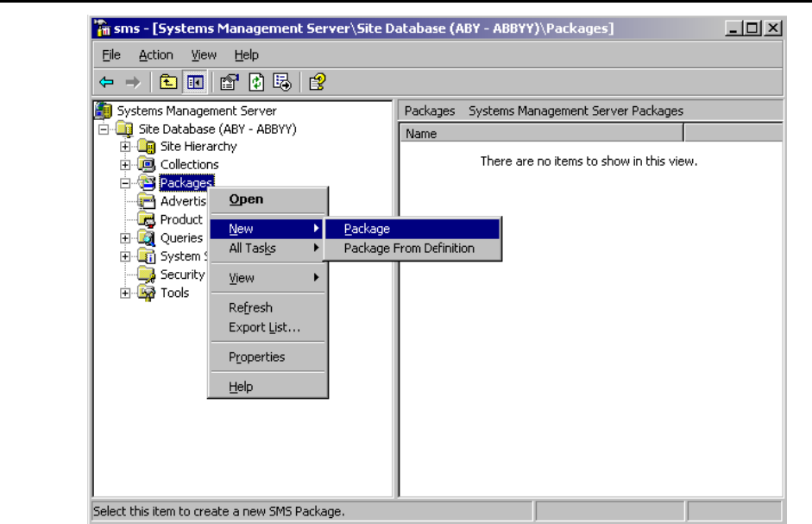This screenshot has width=812, height=524.
Task: Choose Package from the New submenu
Action: [412, 229]
